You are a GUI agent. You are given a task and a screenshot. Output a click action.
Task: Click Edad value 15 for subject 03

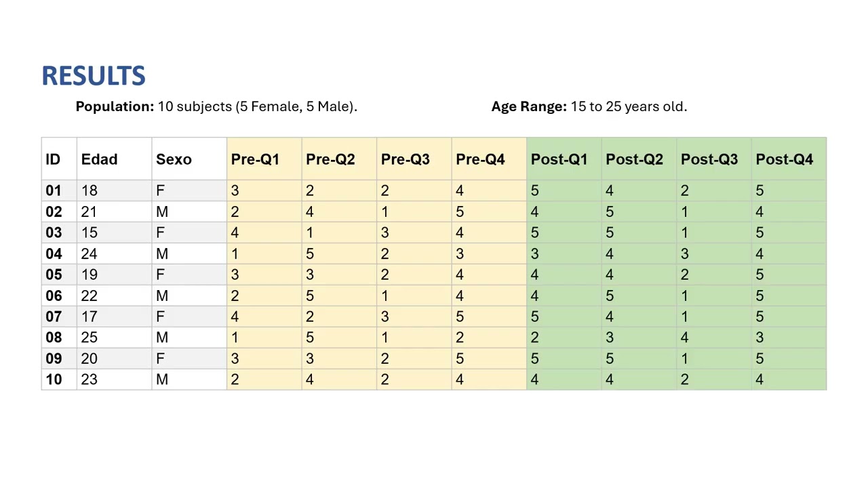114,232
